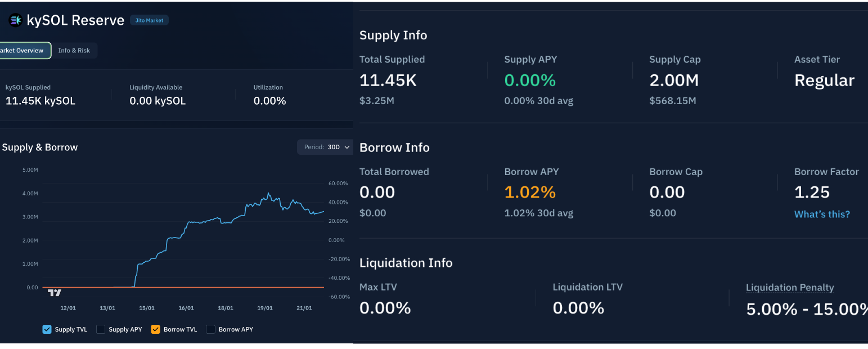Click the "kySOL Reserve" page title
The height and width of the screenshot is (349, 868).
(x=75, y=20)
